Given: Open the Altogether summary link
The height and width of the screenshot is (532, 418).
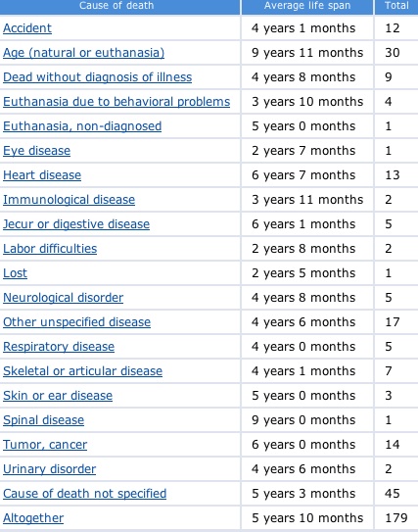Looking at the screenshot, I should point(33,517).
